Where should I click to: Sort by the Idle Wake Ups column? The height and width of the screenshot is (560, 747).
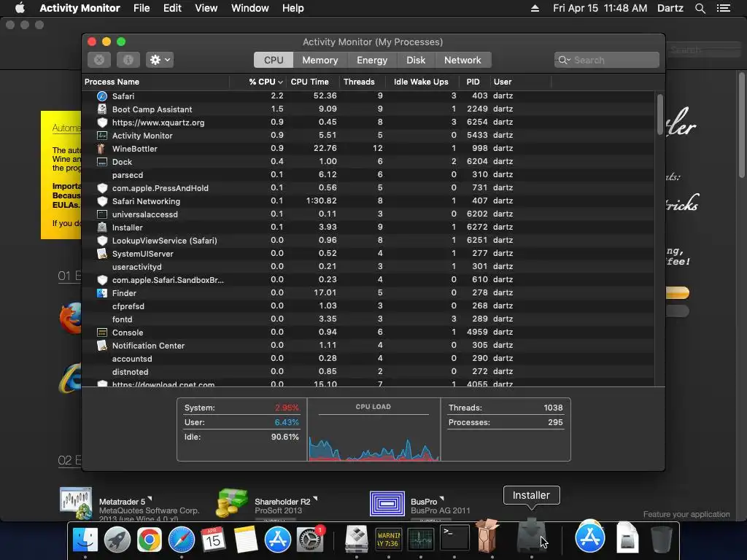[421, 82]
